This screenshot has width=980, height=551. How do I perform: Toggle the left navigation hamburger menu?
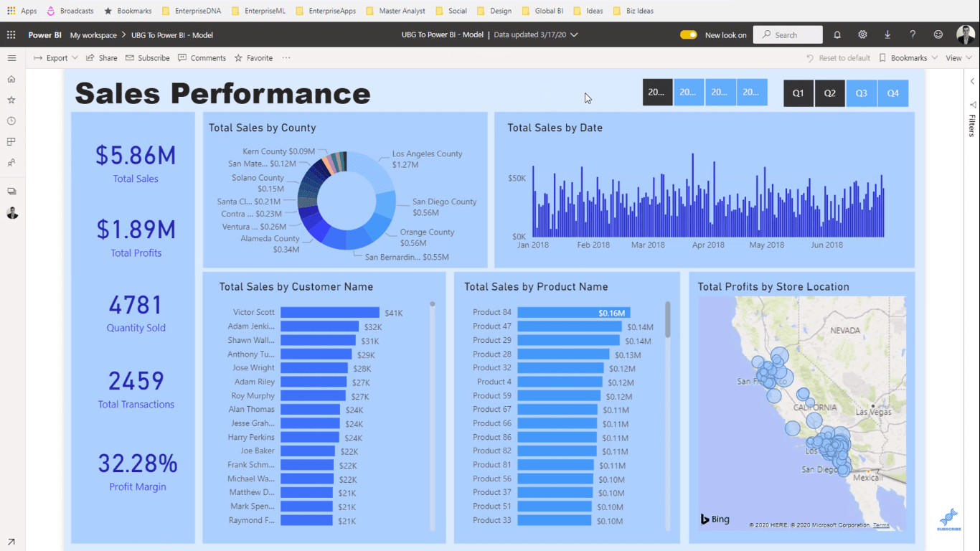11,58
